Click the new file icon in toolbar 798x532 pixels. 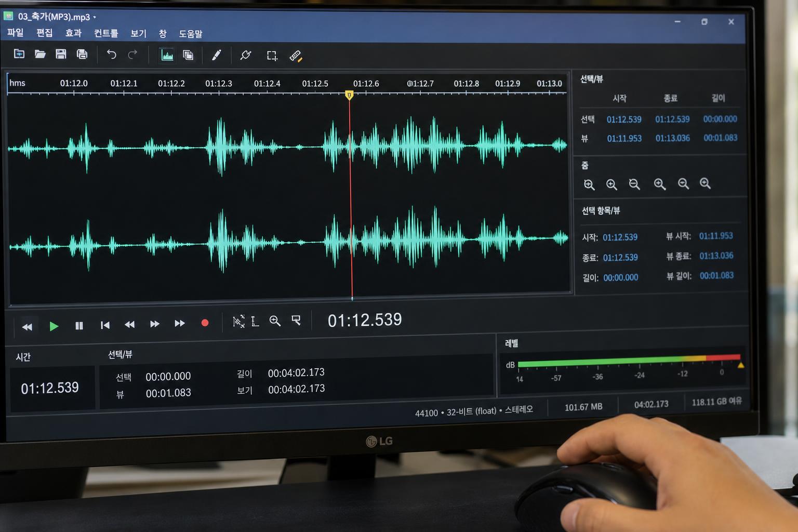click(x=19, y=54)
